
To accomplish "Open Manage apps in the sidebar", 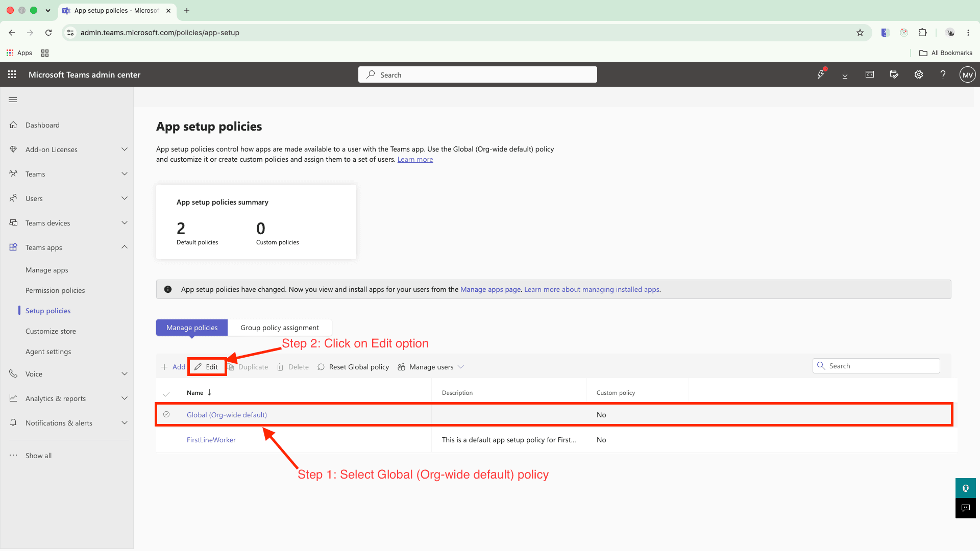I will (47, 270).
